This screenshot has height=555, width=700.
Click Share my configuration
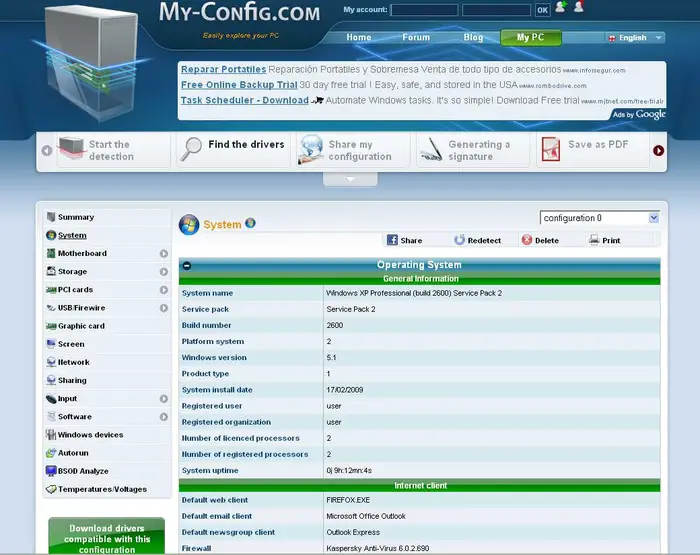pyautogui.click(x=353, y=150)
